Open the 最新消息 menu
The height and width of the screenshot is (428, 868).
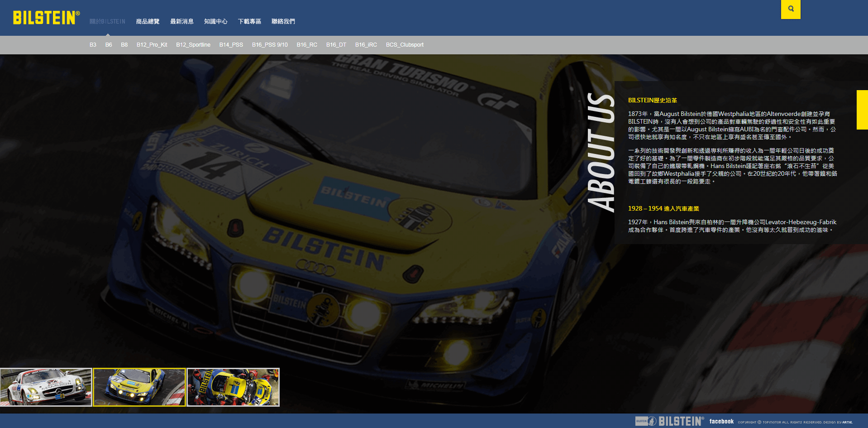181,21
